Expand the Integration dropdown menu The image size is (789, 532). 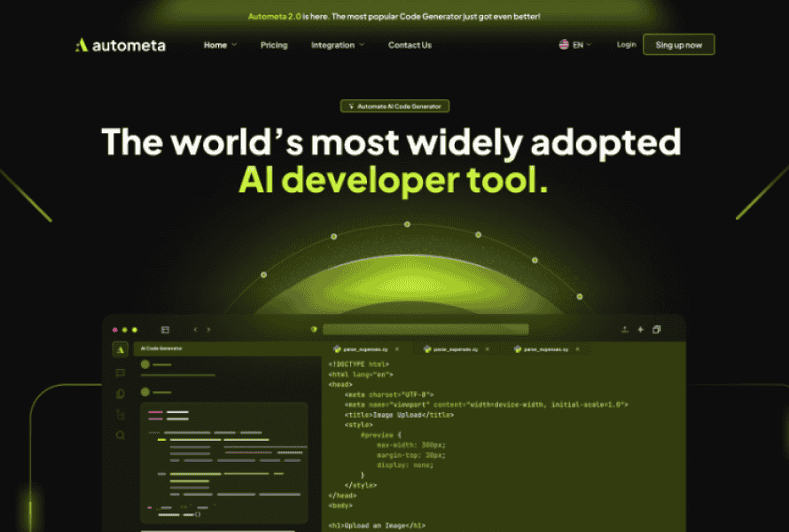coord(337,45)
